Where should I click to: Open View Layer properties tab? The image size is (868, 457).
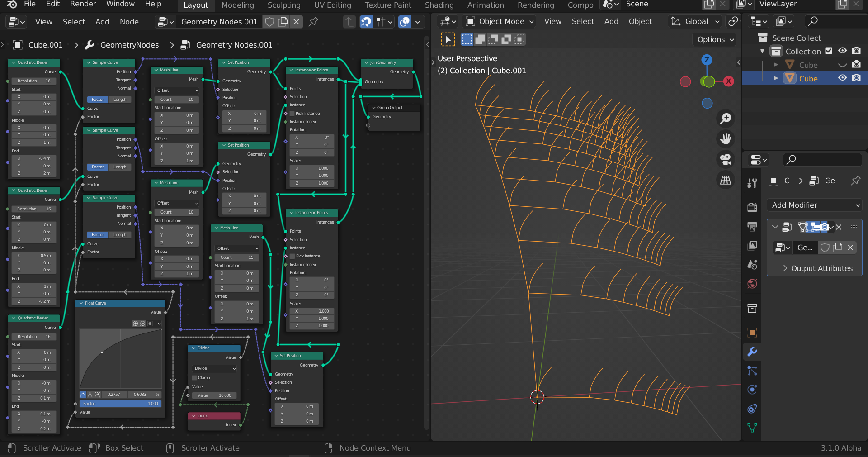(x=752, y=245)
